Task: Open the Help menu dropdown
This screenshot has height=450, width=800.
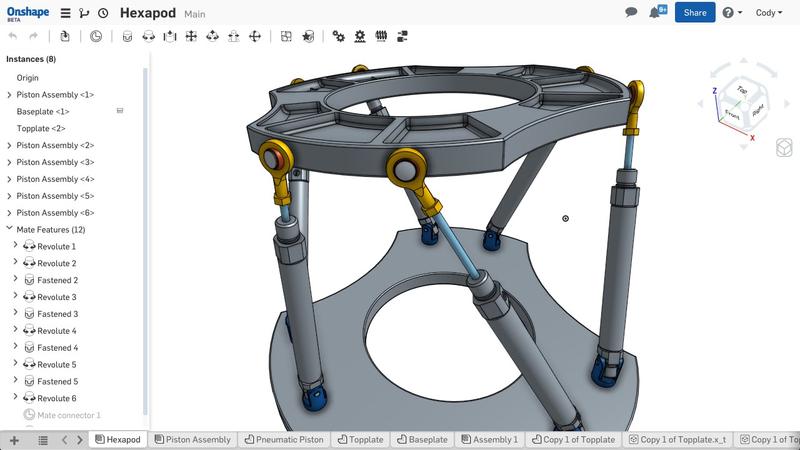Action: click(732, 13)
